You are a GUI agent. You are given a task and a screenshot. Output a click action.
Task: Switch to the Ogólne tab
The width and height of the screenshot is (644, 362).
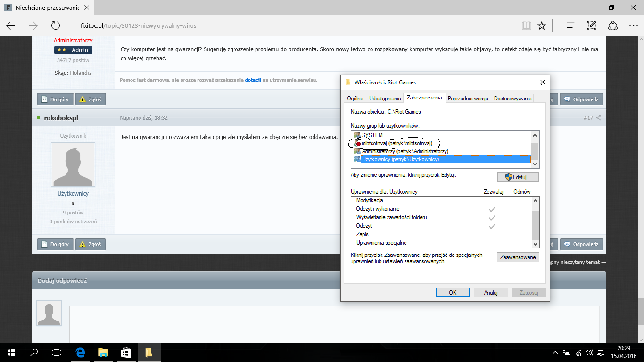point(355,99)
